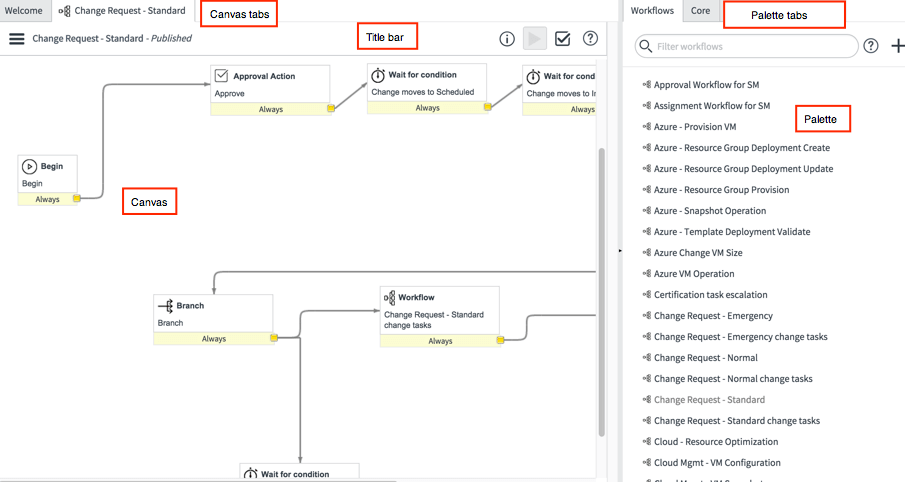Open Change Request - Normal workflow
The height and width of the screenshot is (482, 905).
(x=706, y=358)
